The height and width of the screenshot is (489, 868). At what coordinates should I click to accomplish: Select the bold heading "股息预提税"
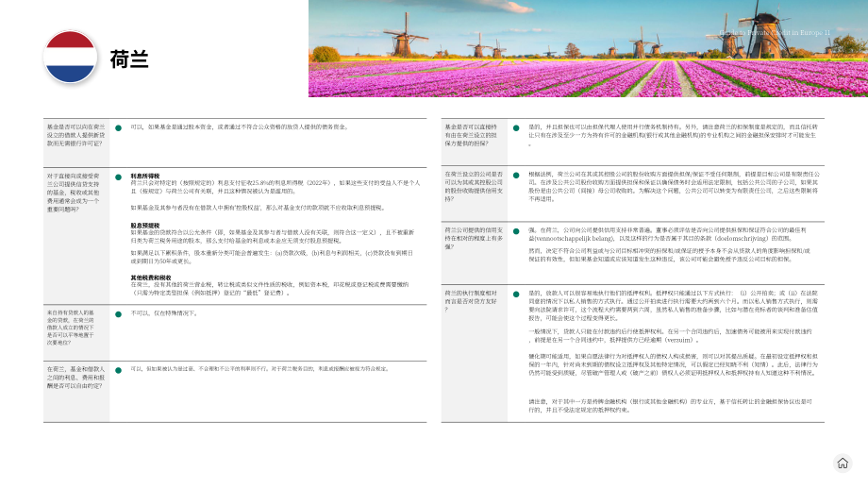click(145, 226)
